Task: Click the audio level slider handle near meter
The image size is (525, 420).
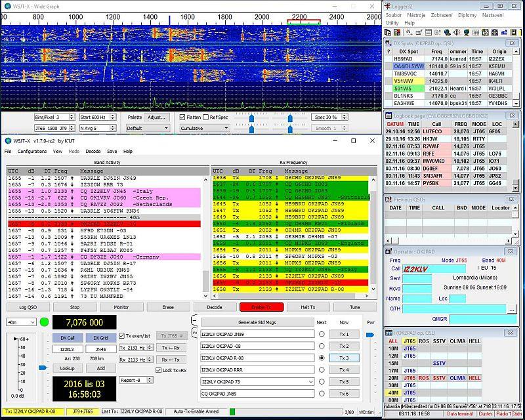Action: pos(43,367)
